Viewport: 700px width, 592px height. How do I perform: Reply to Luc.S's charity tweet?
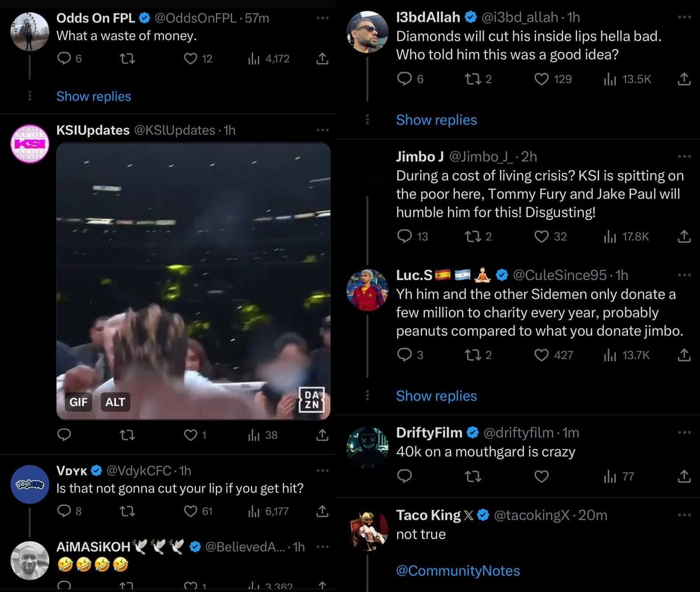tap(404, 355)
